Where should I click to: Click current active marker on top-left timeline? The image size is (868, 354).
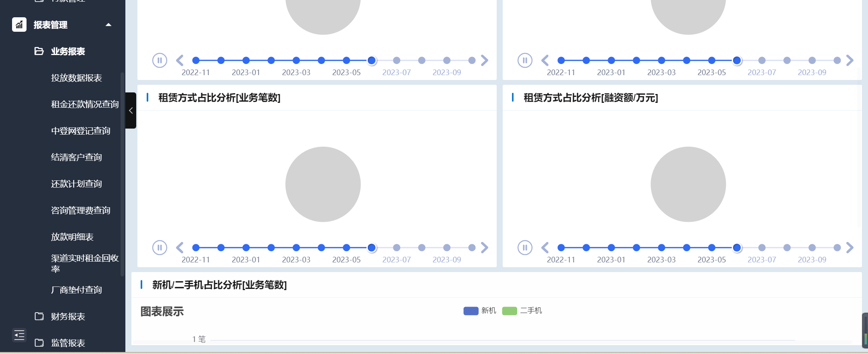tap(372, 60)
